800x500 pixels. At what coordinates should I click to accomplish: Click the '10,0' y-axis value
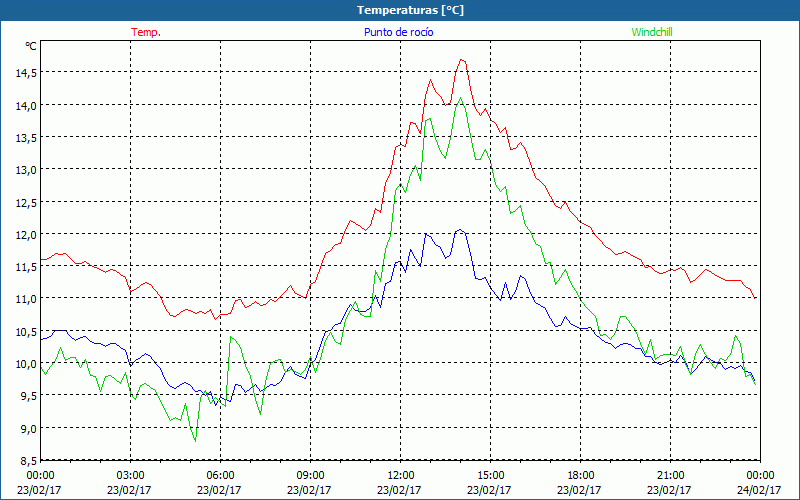pos(26,364)
